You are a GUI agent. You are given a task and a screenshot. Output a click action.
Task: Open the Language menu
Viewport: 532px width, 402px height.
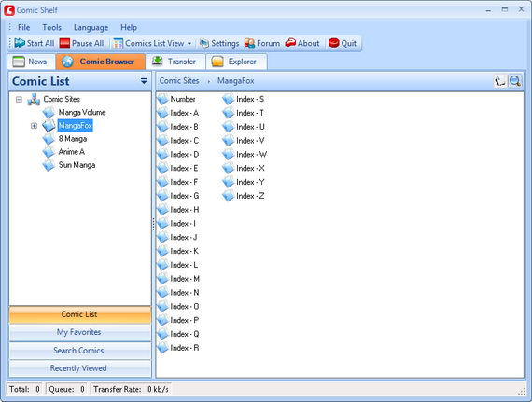pyautogui.click(x=91, y=27)
